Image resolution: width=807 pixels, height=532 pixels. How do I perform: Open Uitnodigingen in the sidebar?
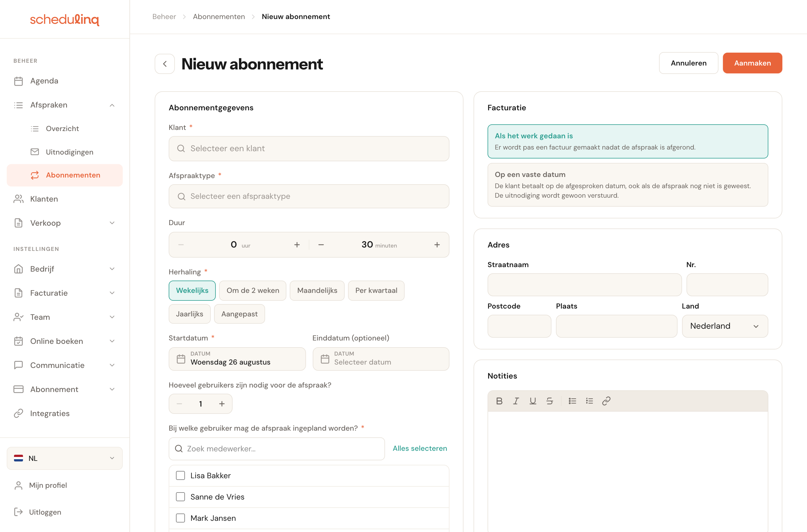point(64,152)
